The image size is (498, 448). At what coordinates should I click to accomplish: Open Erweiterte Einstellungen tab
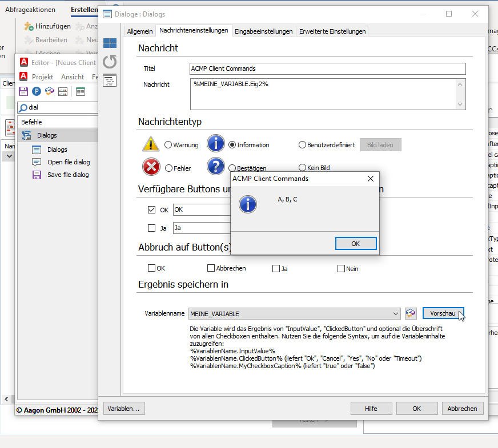pos(332,31)
